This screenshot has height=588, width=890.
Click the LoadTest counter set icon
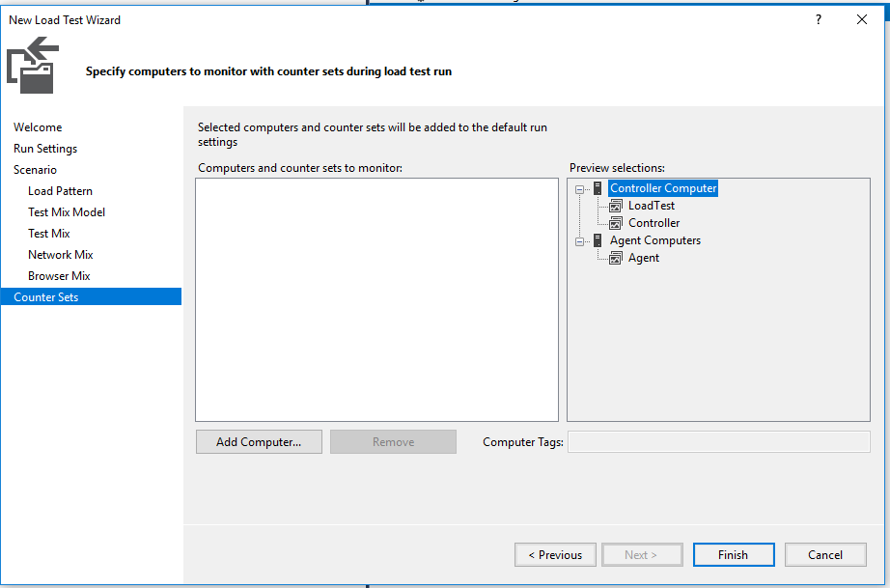614,206
